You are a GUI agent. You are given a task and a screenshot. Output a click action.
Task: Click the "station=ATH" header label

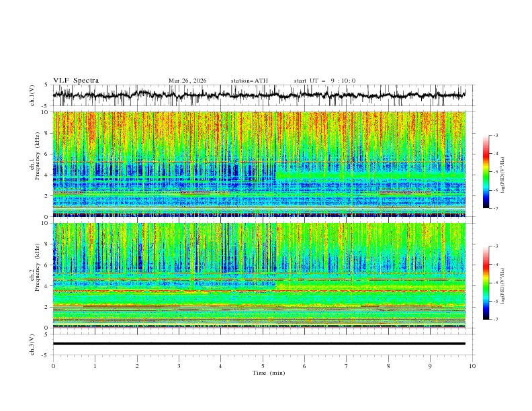pyautogui.click(x=249, y=81)
